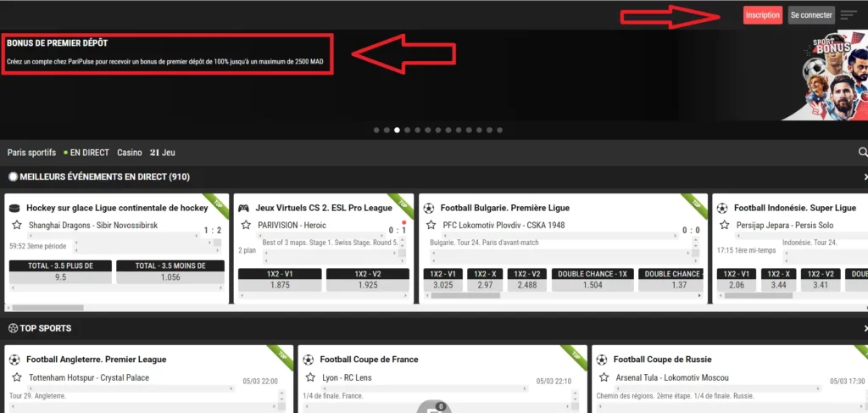Image resolution: width=868 pixels, height=413 pixels.
Task: Select the second banner carousel dot
Action: pyautogui.click(x=387, y=130)
